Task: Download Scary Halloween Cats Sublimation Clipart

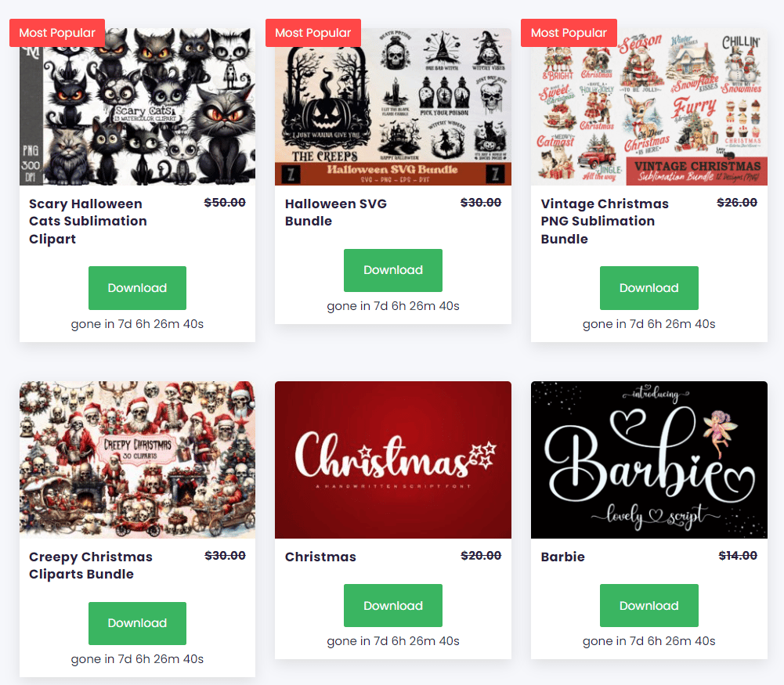Action: (137, 288)
